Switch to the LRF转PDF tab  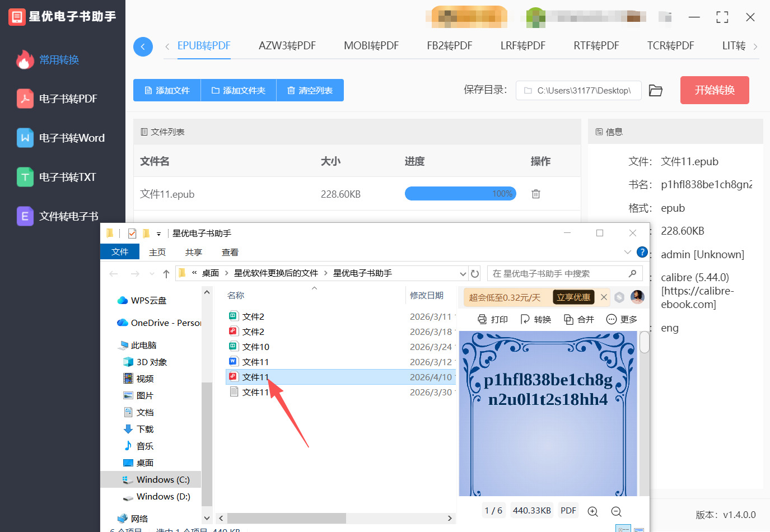coord(523,46)
